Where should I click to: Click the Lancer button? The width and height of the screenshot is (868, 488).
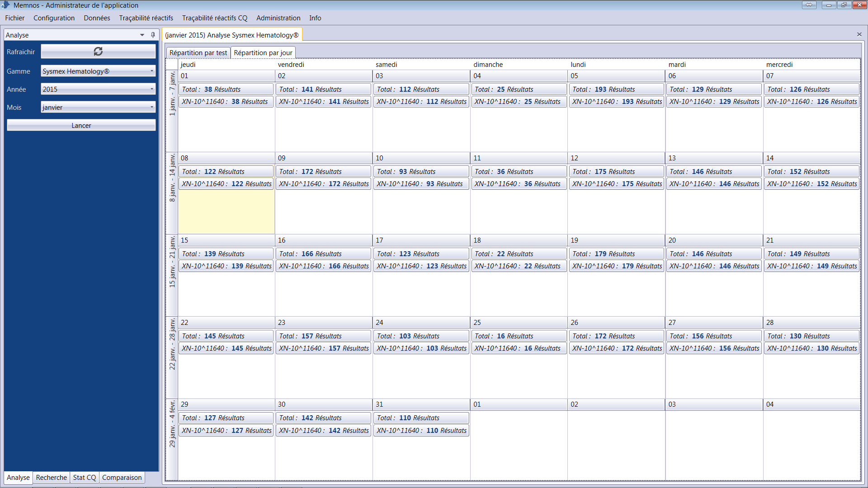(x=81, y=125)
